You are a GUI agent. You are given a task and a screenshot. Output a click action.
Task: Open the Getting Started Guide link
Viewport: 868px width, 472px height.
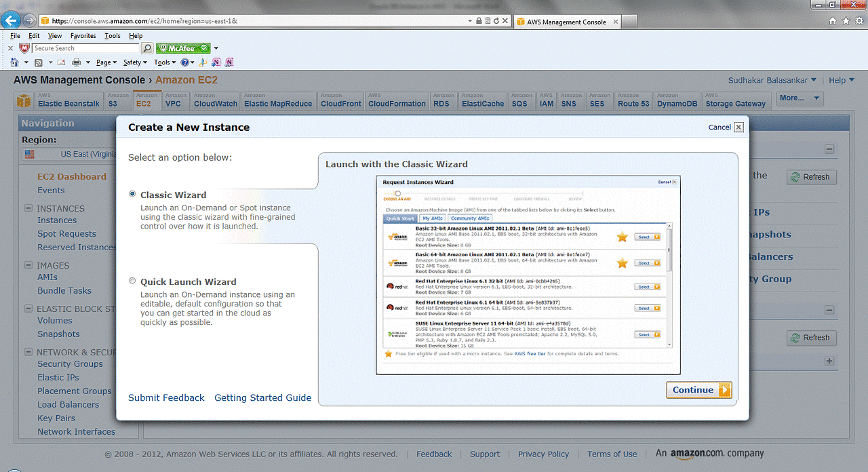point(263,398)
